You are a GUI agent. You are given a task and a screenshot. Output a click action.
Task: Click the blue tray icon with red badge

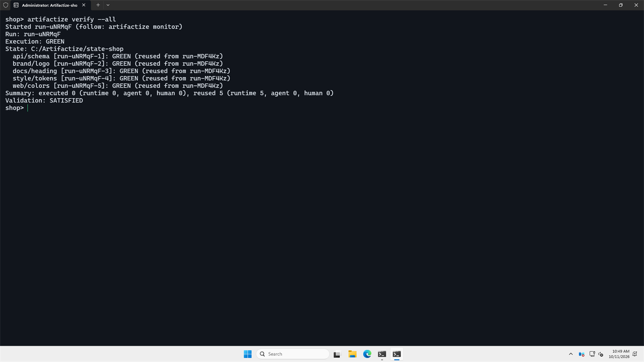click(581, 354)
